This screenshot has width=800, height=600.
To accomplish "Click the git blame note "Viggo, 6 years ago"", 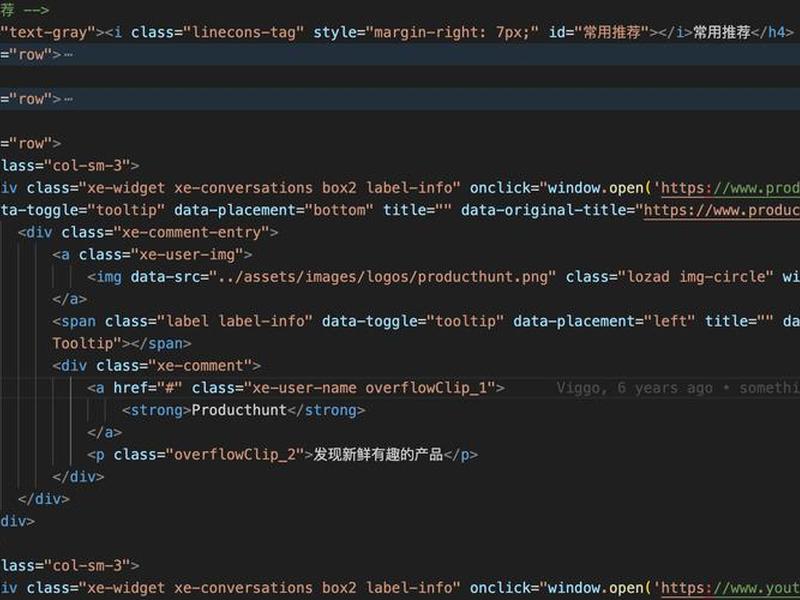I will pos(634,388).
